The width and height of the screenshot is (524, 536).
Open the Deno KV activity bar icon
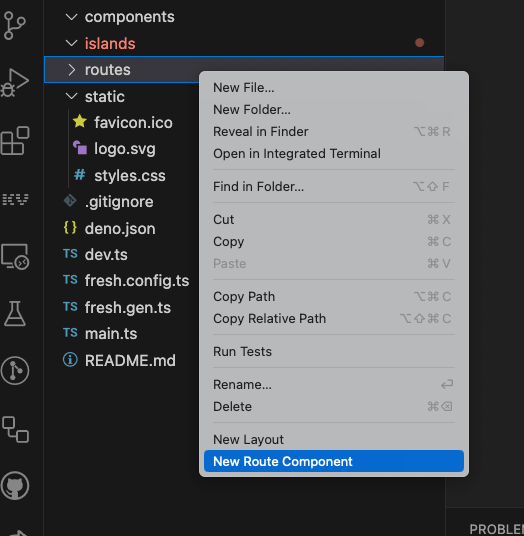[15, 199]
